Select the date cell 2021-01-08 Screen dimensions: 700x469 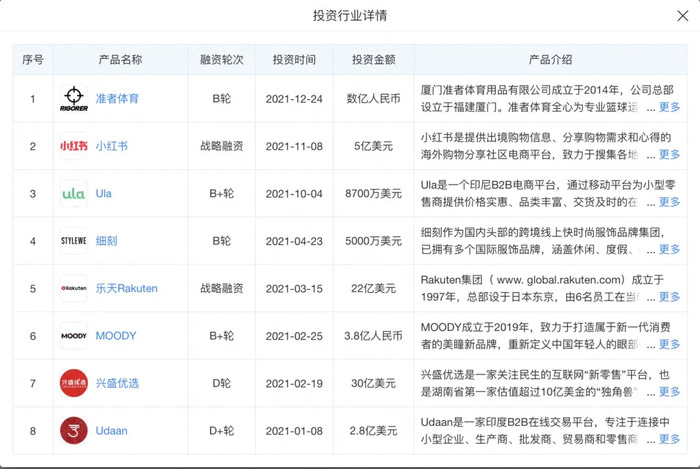[x=294, y=431]
